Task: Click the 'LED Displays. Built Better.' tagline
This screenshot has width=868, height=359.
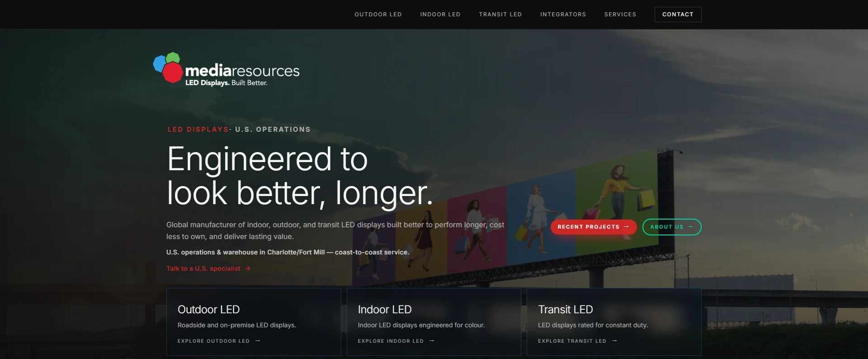Action: click(226, 83)
